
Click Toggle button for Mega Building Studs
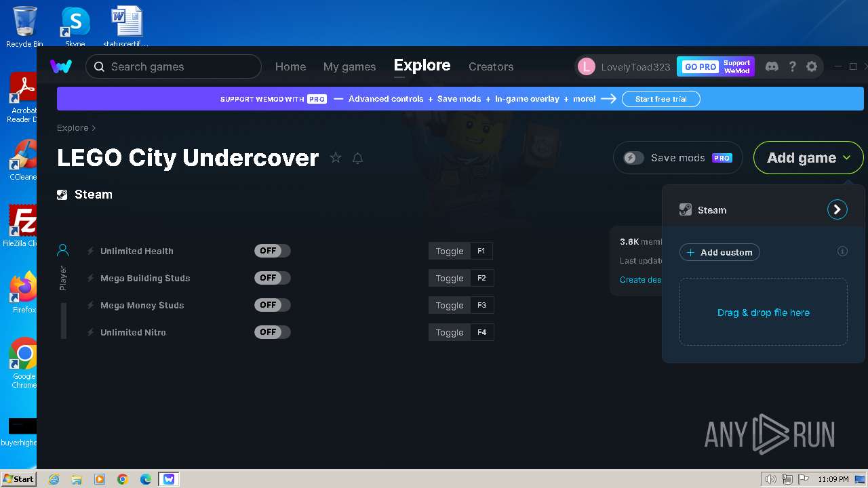click(x=449, y=278)
